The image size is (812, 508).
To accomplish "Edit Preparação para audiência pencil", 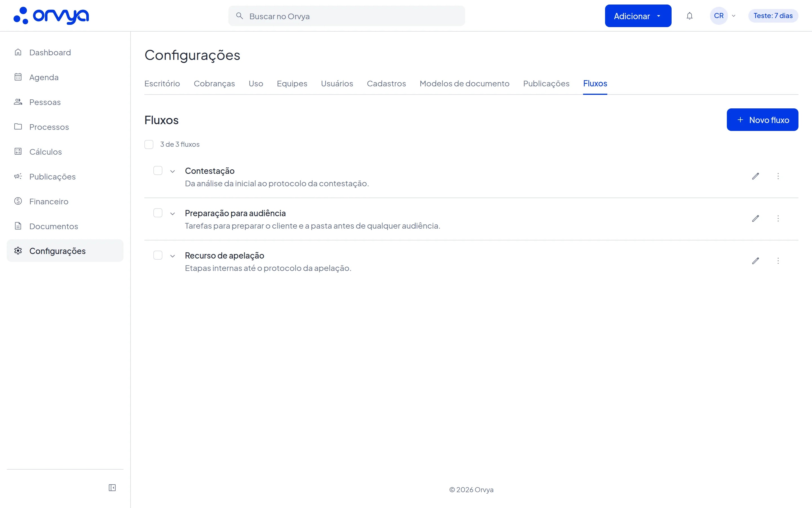I will click(x=756, y=218).
